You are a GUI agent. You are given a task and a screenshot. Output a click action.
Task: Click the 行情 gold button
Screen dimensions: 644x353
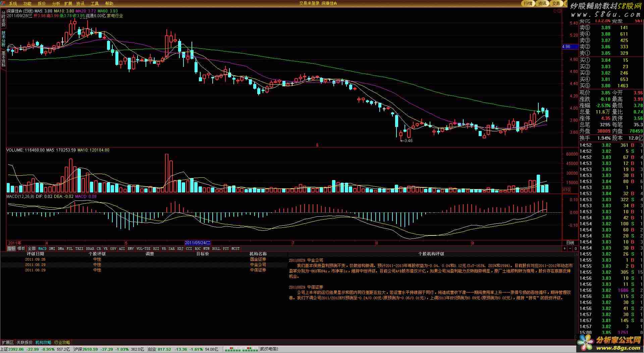coord(528,3)
